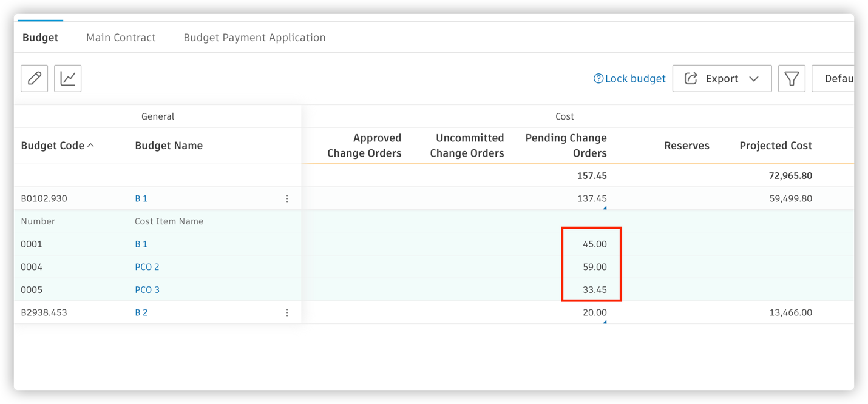Open the chart view icon
Viewport: 868px width, 404px height.
click(68, 78)
